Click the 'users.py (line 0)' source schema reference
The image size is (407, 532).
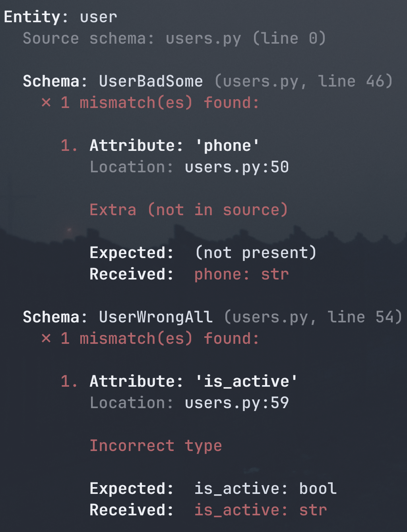246,39
